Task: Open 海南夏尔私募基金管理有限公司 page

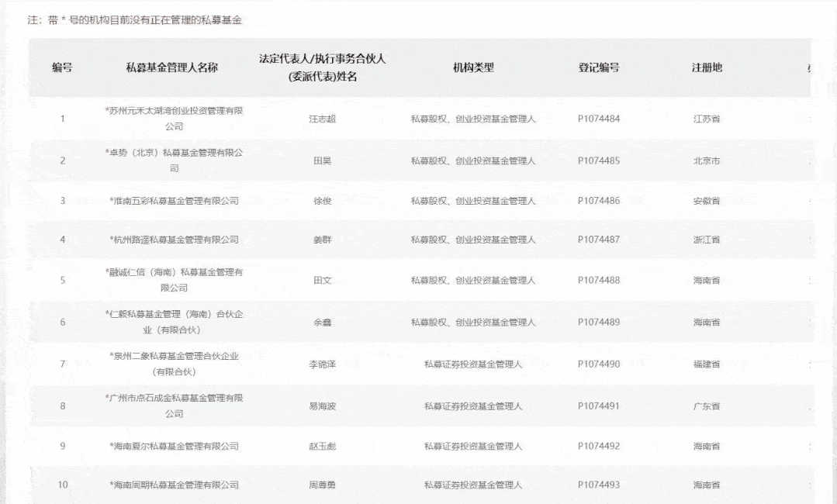Action: point(175,446)
